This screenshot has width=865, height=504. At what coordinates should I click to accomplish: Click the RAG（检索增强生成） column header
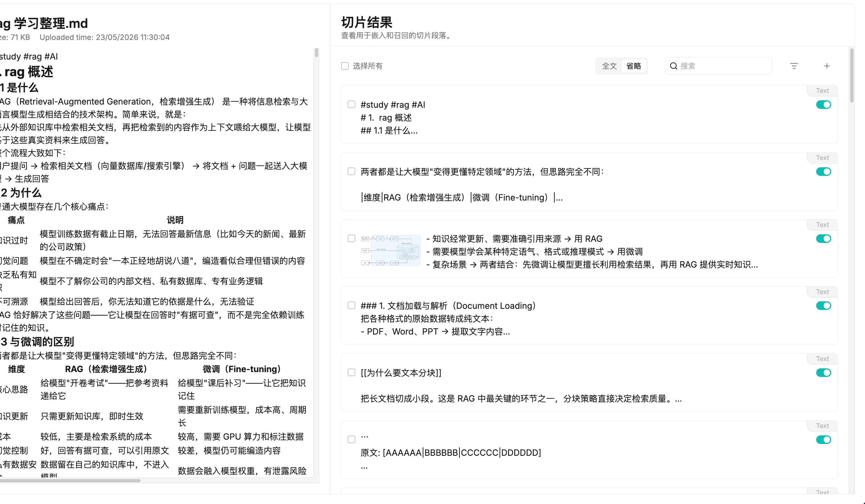[x=107, y=369]
